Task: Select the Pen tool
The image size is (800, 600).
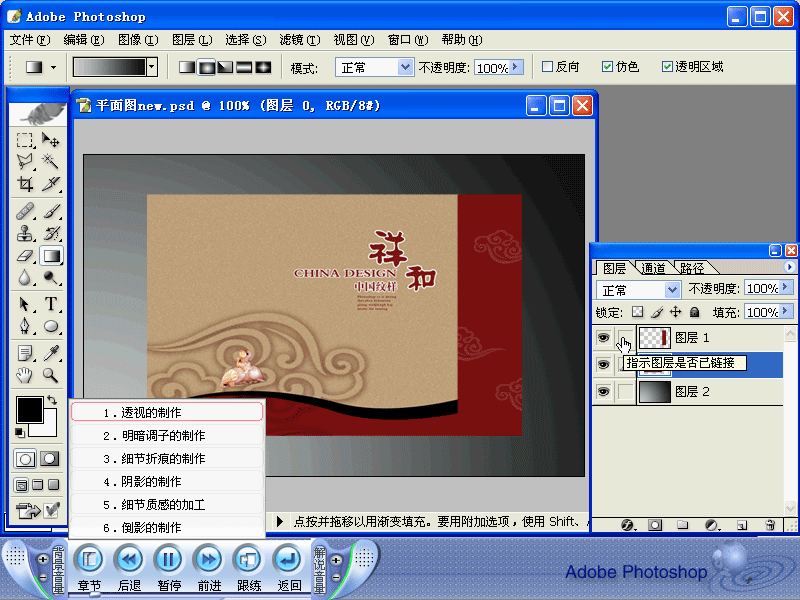Action: tap(24, 326)
